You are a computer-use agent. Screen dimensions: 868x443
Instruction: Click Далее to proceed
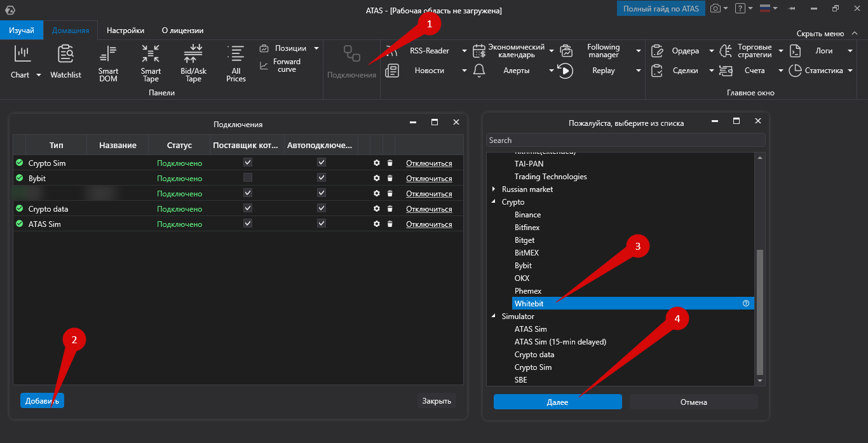tap(558, 402)
